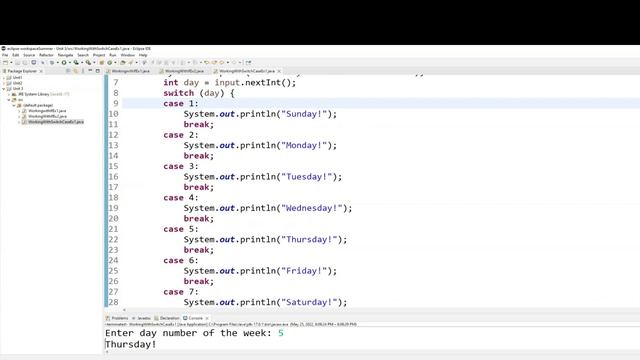The image size is (640, 360).
Task: Select the Console tab
Action: [x=195, y=318]
